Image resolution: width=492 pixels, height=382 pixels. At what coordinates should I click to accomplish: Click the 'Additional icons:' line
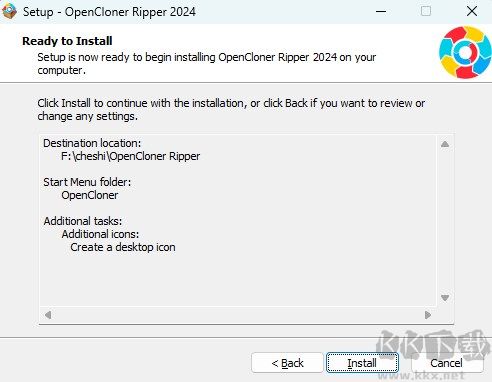tap(100, 234)
